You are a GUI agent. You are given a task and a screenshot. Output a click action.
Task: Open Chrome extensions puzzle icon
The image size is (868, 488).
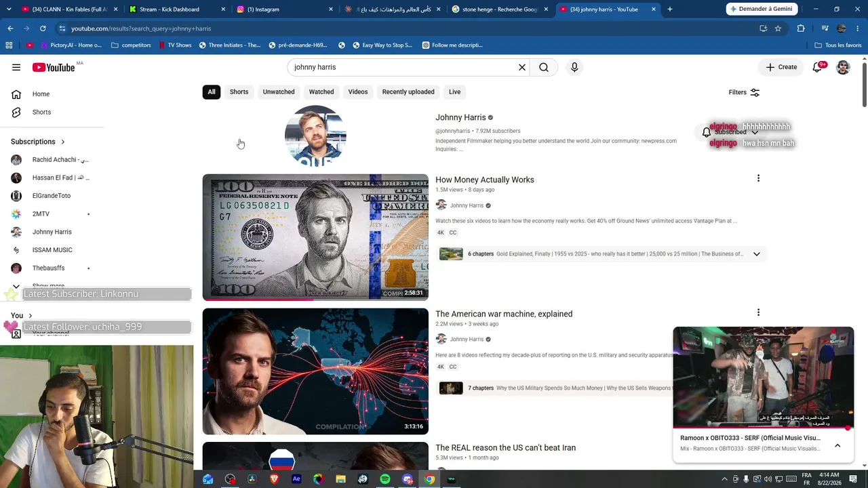801,28
